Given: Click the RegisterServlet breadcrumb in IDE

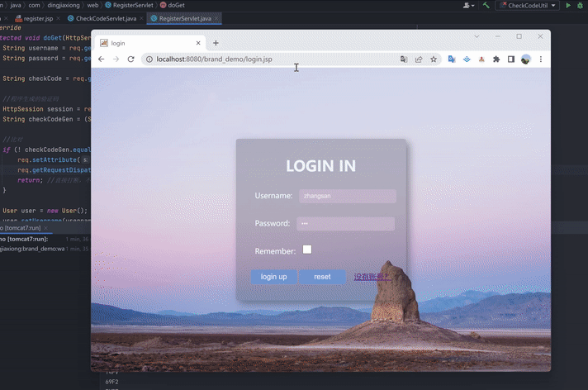Looking at the screenshot, I should [x=130, y=5].
